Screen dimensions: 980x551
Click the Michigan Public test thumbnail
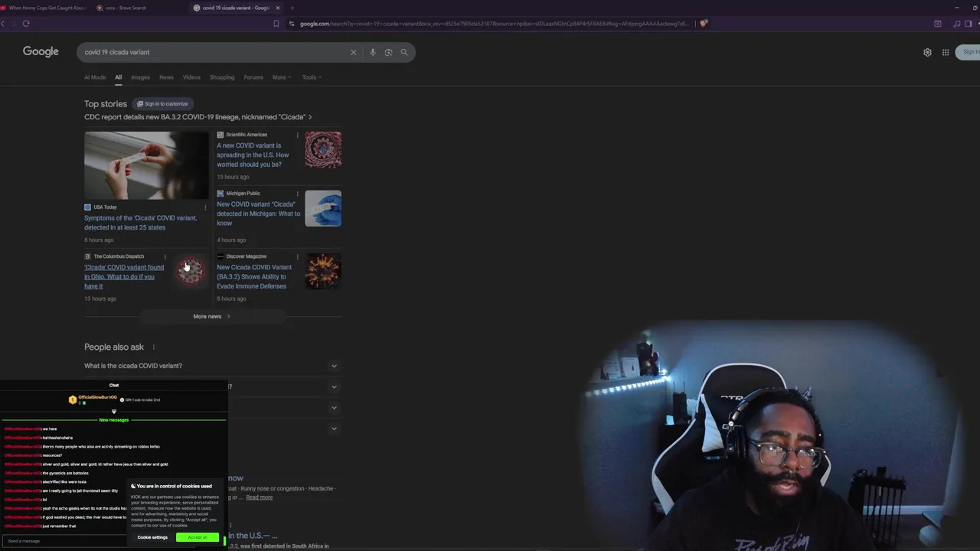323,208
